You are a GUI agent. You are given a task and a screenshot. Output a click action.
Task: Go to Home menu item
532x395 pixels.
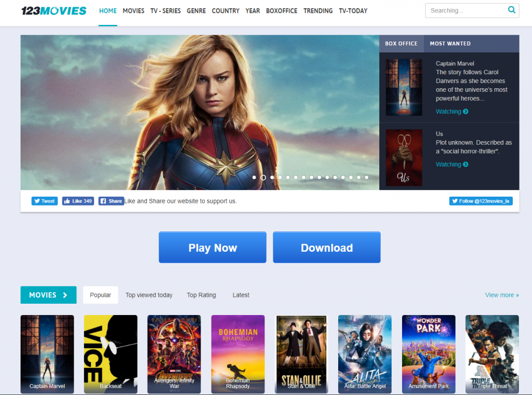(x=108, y=11)
